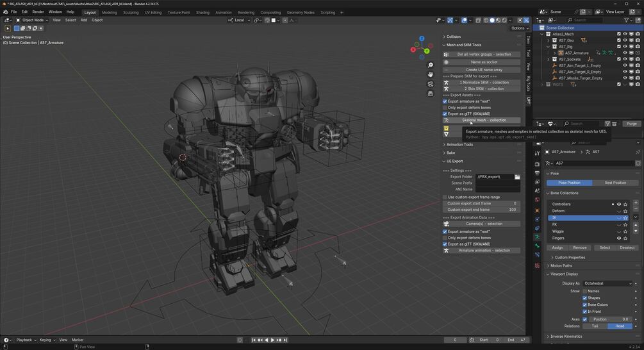Click the Rest Position button
Screen dimensions: 644x350
[615, 183]
